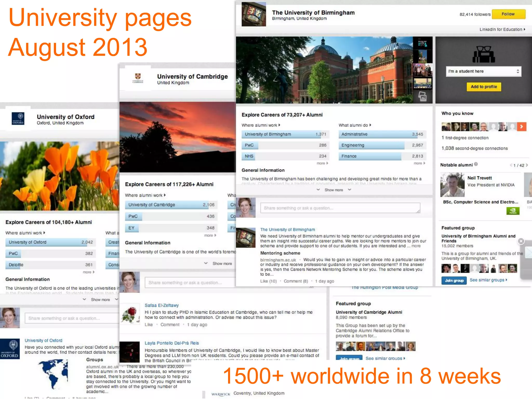Select the University of Birmingham employer bar
The image size is (532, 399).
[285, 134]
